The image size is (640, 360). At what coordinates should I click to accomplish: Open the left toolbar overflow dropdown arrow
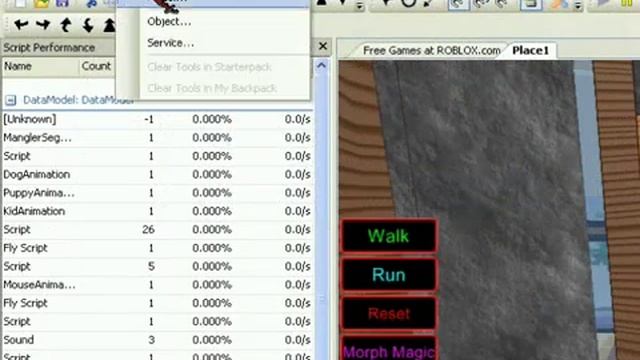point(359,6)
